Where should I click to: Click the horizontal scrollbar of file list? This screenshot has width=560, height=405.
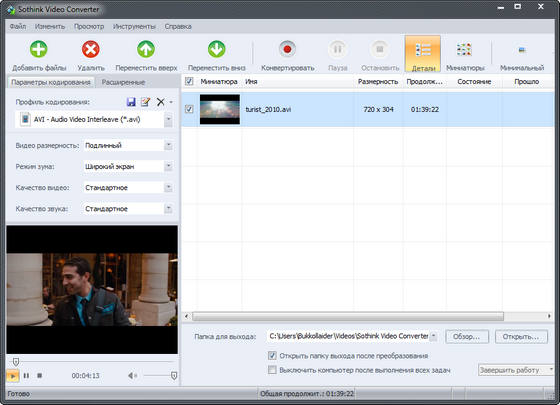pos(348,316)
